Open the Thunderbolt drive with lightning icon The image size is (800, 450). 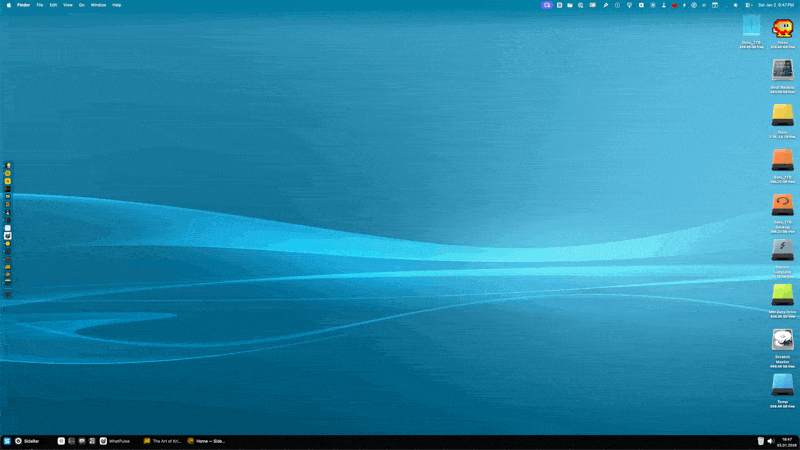pos(782,249)
